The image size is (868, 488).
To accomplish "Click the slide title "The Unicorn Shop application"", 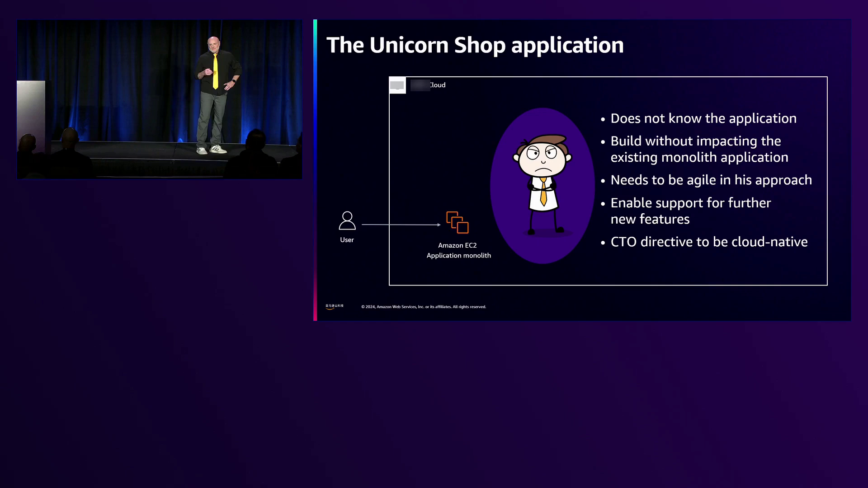I will point(475,45).
